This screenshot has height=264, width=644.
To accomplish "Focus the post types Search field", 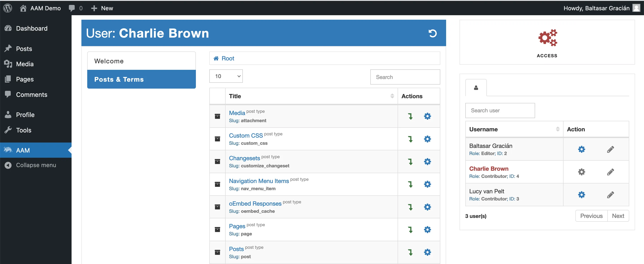I will [x=405, y=77].
